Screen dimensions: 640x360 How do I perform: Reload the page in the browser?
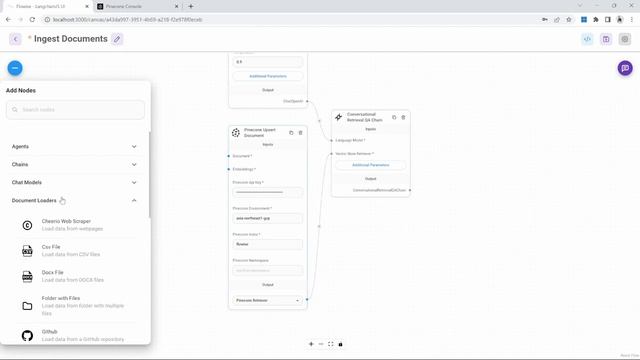click(x=32, y=20)
